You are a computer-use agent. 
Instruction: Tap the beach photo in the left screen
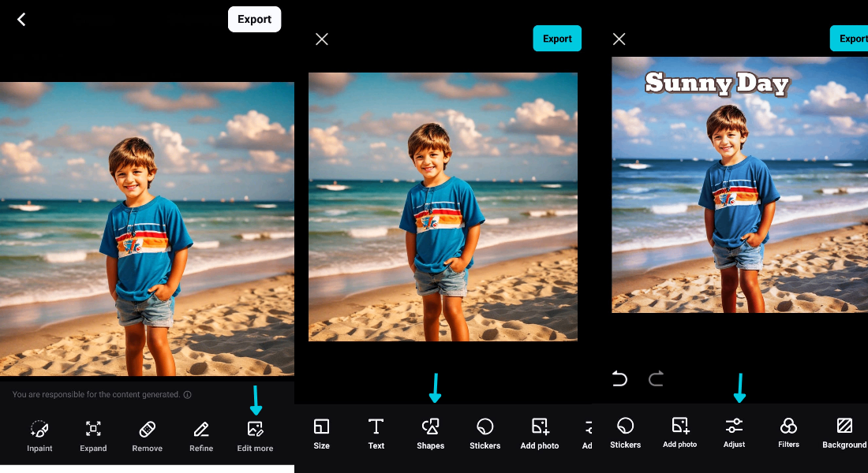tap(147, 229)
